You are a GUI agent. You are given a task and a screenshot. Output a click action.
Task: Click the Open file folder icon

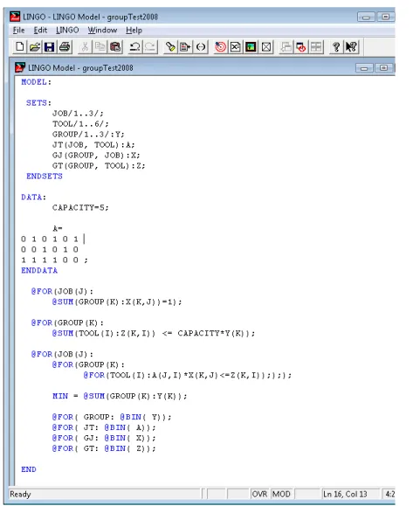[34, 47]
